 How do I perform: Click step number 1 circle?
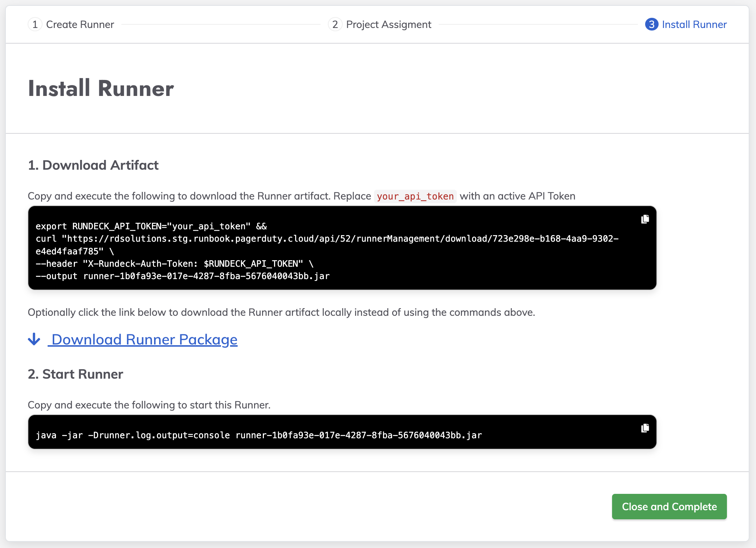pyautogui.click(x=35, y=24)
